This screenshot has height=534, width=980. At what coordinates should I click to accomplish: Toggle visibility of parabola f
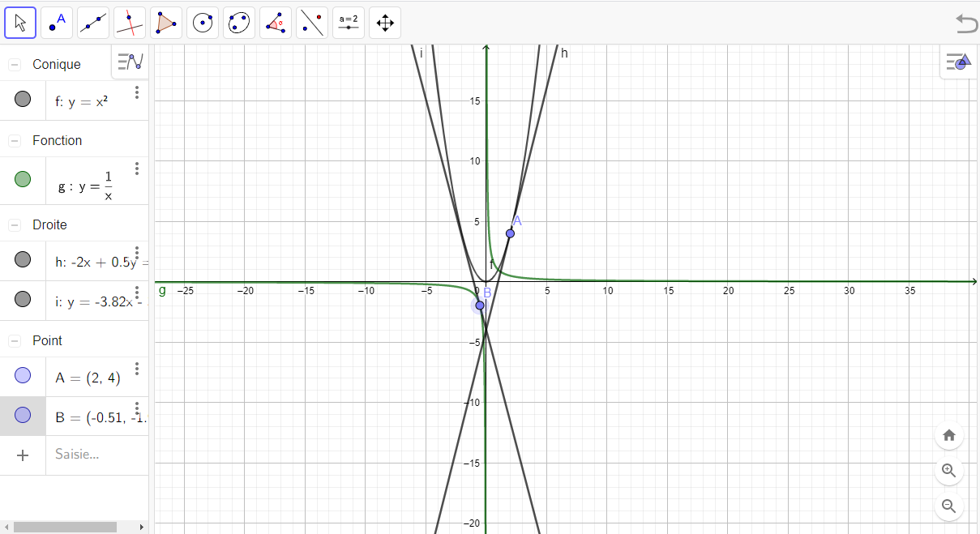point(23,100)
